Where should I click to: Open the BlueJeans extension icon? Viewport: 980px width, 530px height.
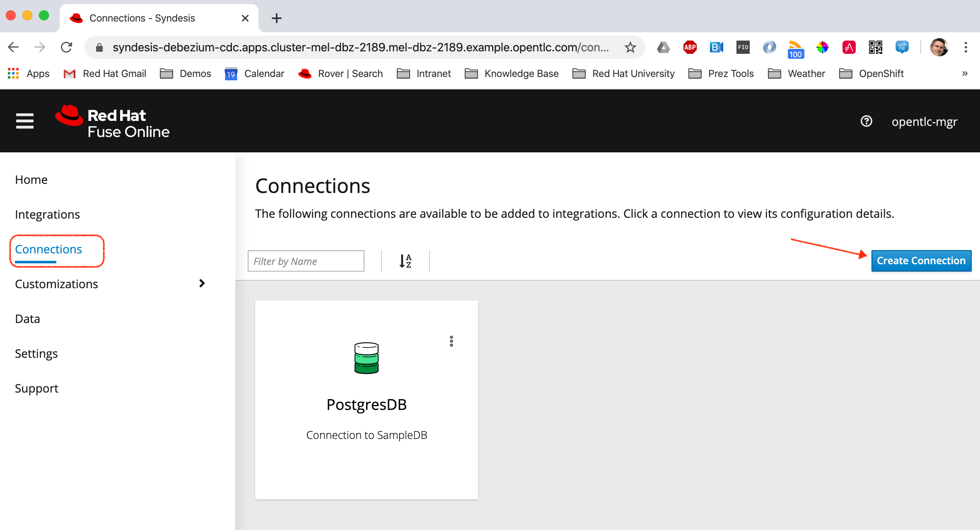point(716,47)
